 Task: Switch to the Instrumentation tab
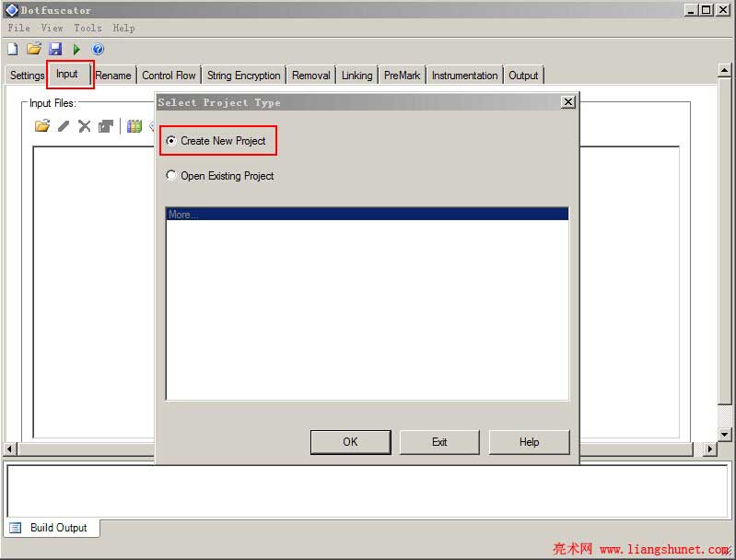(464, 76)
